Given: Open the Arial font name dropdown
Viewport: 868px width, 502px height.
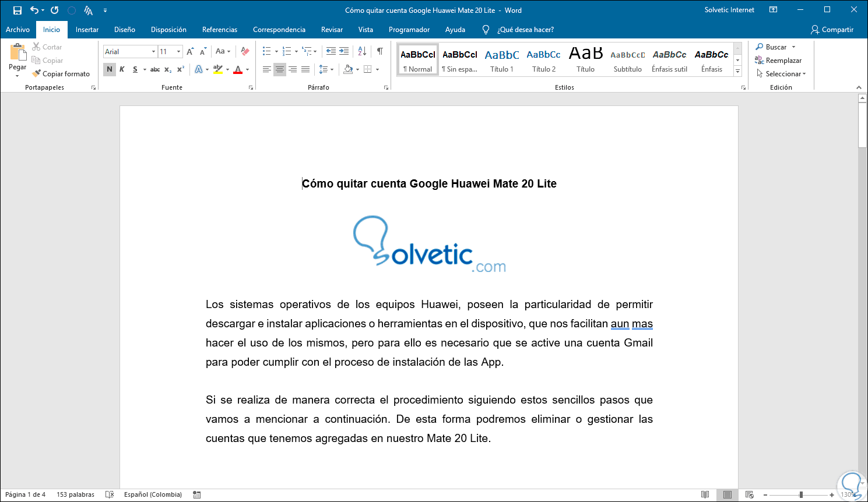Looking at the screenshot, I should (x=153, y=52).
